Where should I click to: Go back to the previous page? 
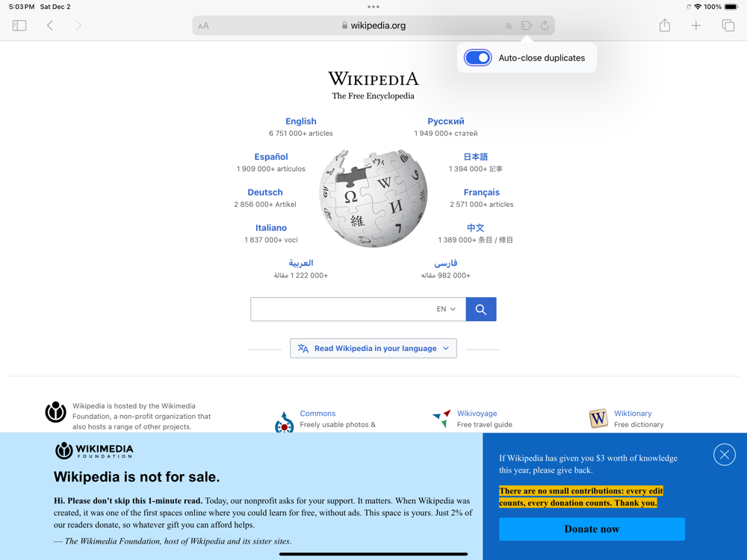(49, 25)
